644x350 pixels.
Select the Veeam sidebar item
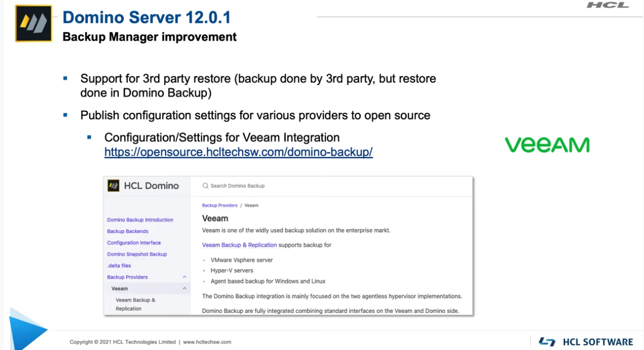120,289
